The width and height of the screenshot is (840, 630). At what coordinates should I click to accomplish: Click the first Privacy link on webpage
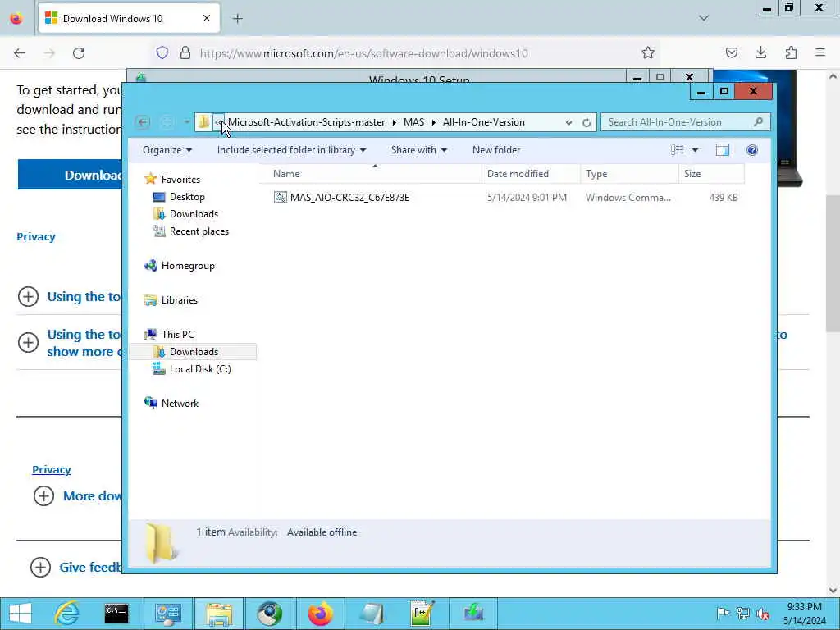pyautogui.click(x=36, y=236)
